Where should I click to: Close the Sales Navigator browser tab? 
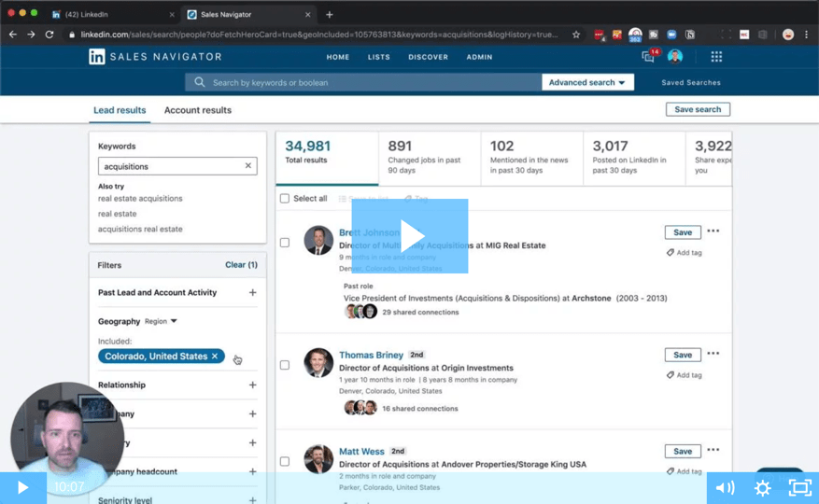[x=307, y=15]
